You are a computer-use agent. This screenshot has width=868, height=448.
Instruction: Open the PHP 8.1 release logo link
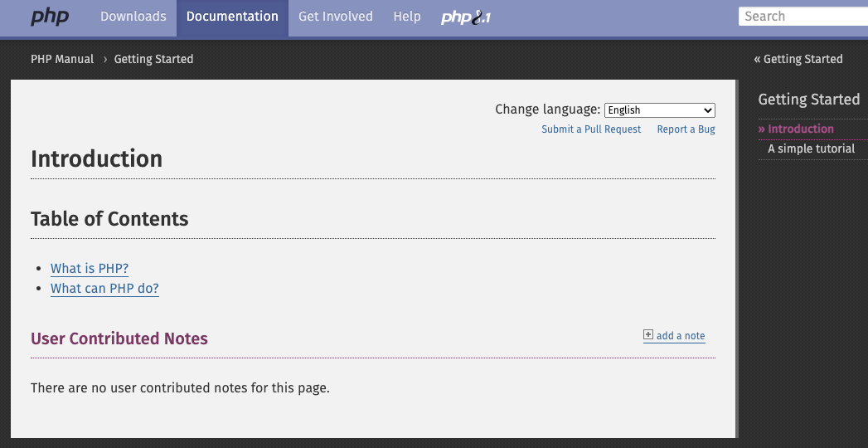[466, 17]
